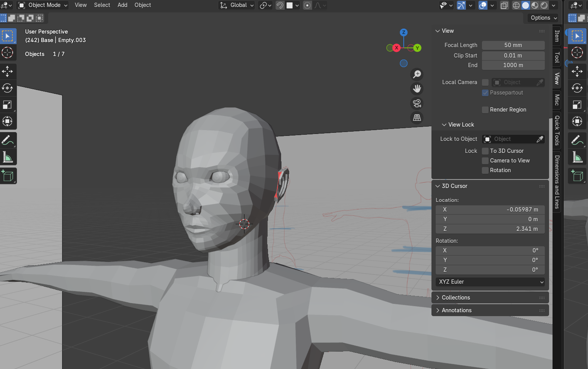The image size is (588, 369).
Task: Disable the Passepartout checkbox
Action: 485,93
